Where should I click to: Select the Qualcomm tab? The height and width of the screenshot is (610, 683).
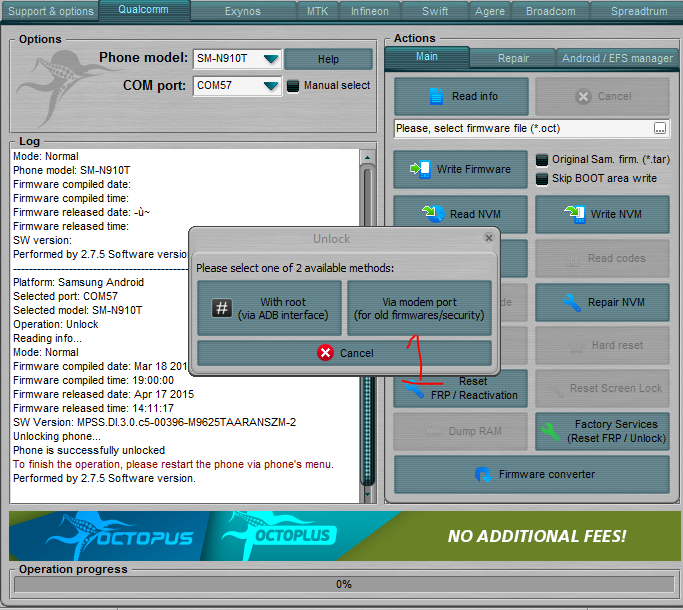coord(143,10)
